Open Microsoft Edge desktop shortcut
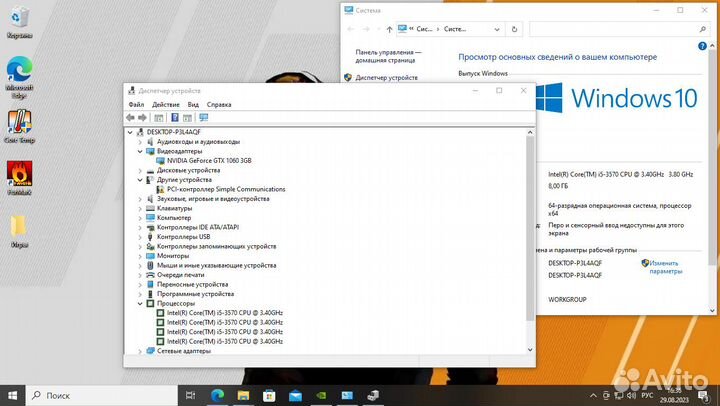 19,77
